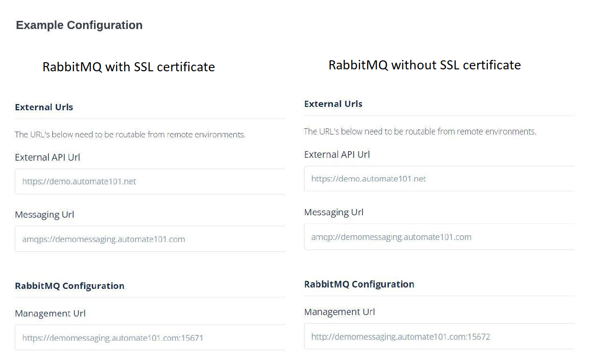Click "RabbitMQ Configuration" heading in SSL column
Viewport: 593px width, 364px height.
tap(70, 286)
